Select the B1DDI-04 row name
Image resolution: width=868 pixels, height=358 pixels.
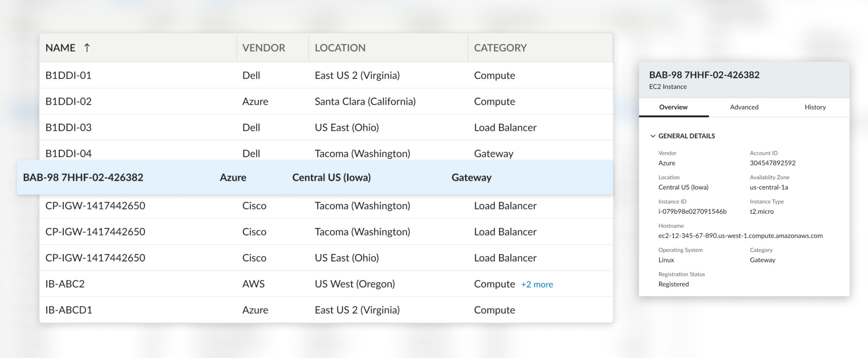click(x=68, y=153)
